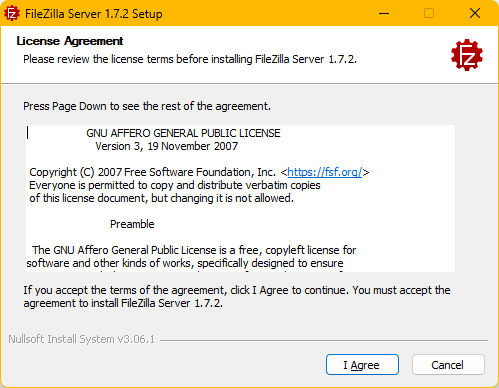Click the FileZilla Server 1.7.2 Setup title text
The image size is (499, 388).
[x=94, y=14]
